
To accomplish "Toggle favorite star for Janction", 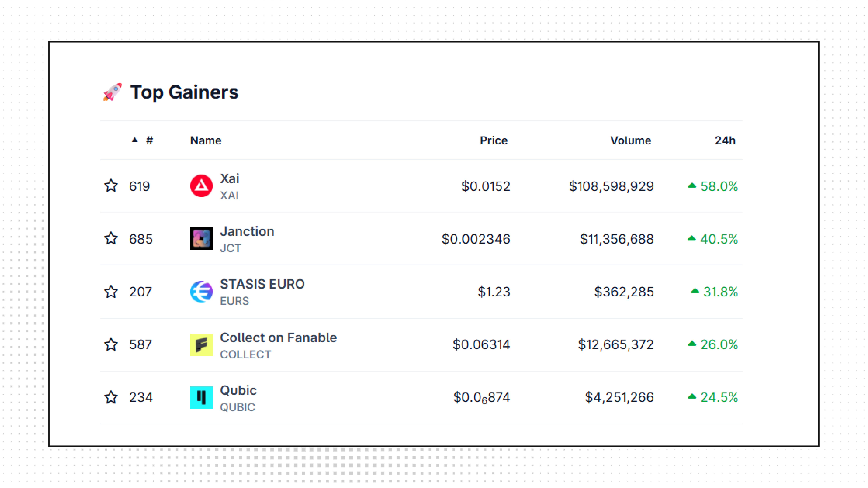I will click(111, 239).
